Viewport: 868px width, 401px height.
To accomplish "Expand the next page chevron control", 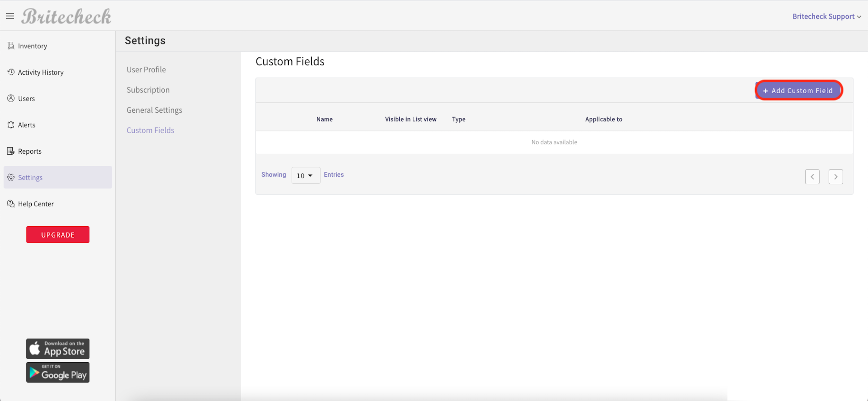I will pos(836,177).
